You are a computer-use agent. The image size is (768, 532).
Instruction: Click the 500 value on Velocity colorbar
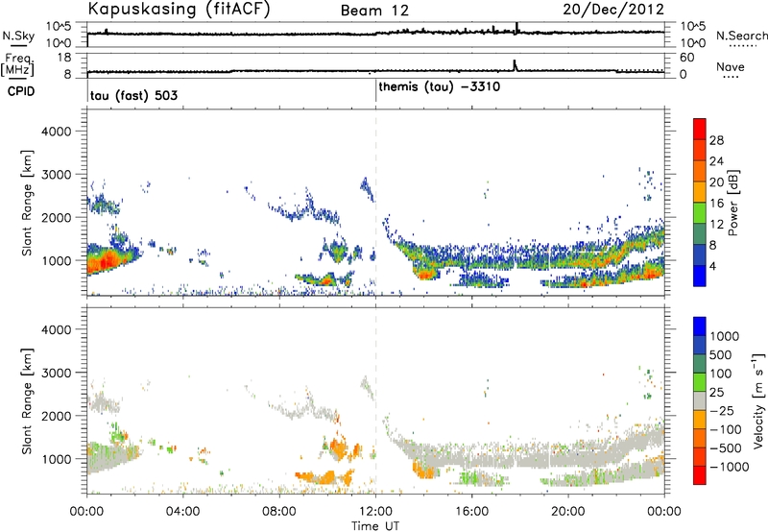coord(721,355)
